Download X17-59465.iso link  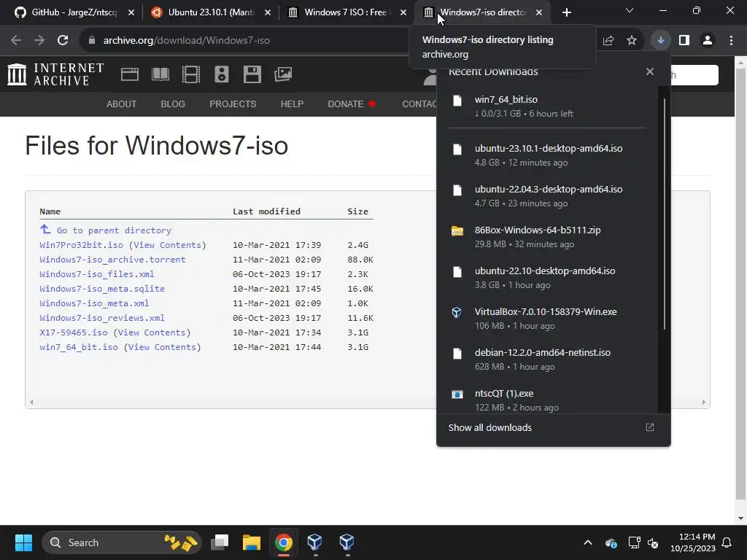(x=74, y=332)
